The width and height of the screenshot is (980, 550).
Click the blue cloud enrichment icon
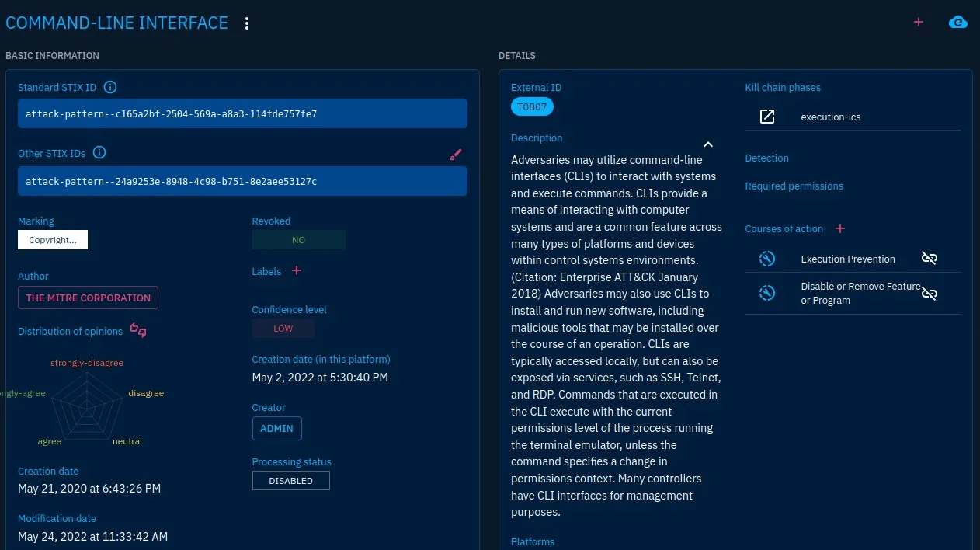point(958,23)
